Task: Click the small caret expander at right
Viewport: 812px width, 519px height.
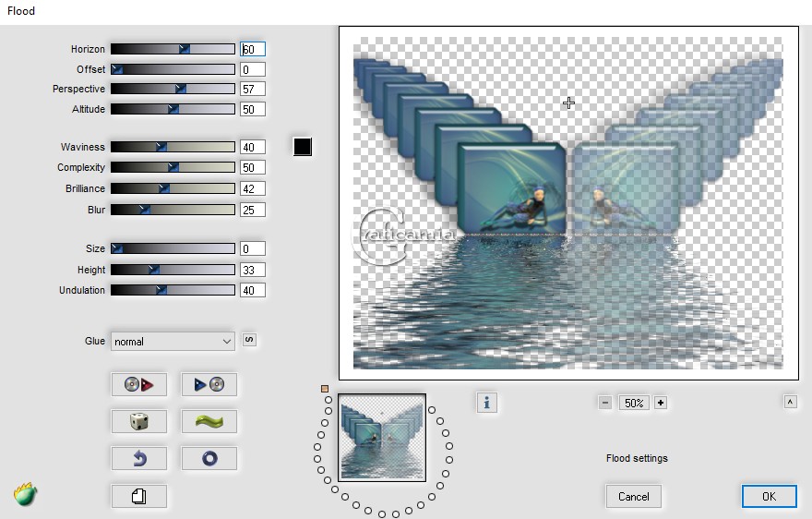Action: [x=790, y=402]
